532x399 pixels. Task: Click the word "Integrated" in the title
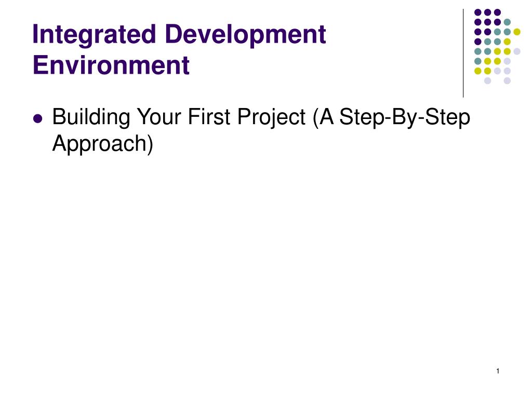(94, 36)
